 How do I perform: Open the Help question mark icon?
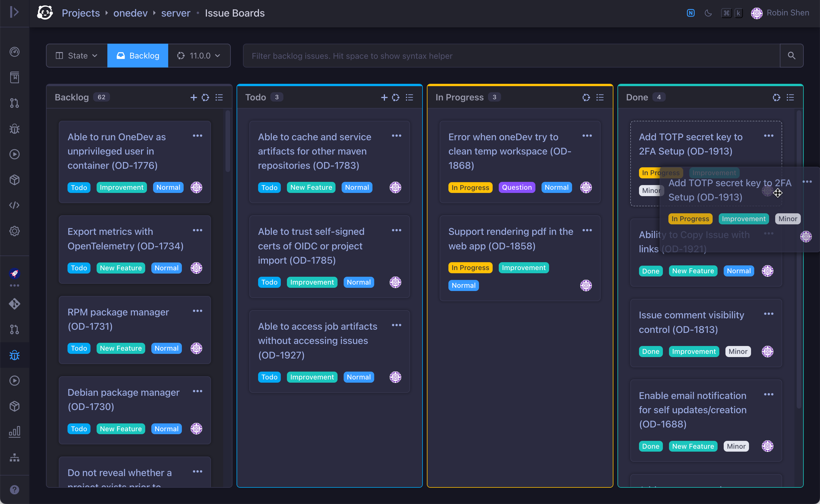click(15, 489)
